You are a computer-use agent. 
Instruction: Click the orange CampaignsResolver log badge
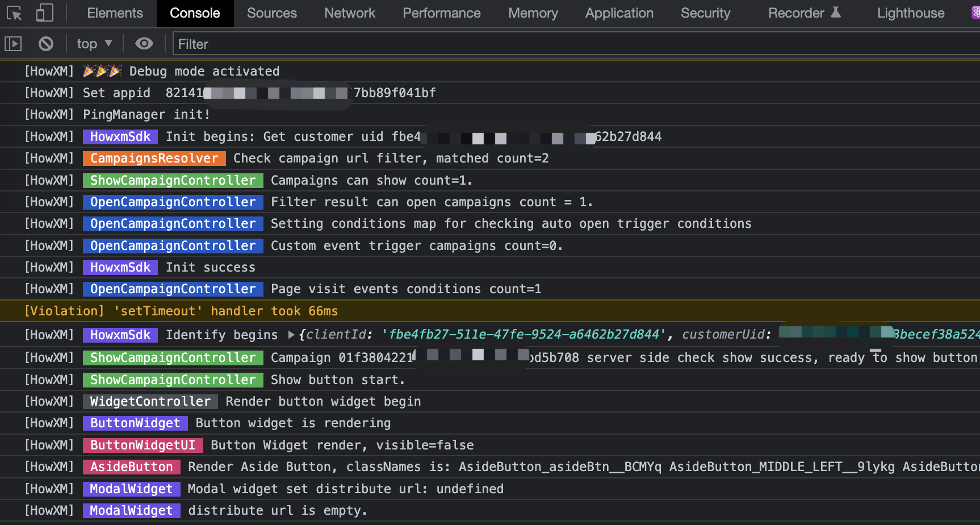click(154, 159)
